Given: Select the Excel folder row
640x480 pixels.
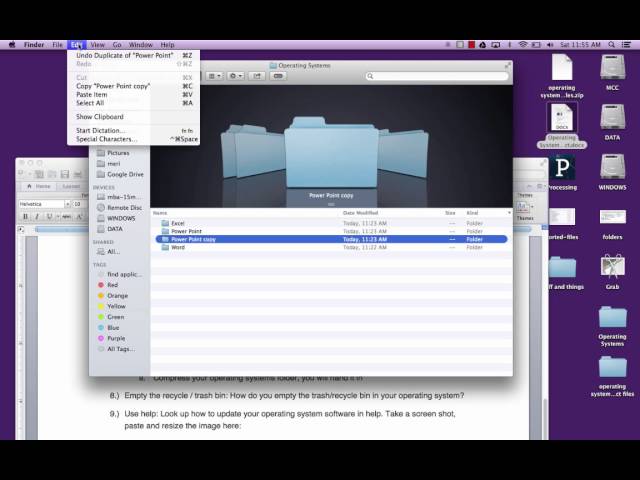Looking at the screenshot, I should click(331, 223).
